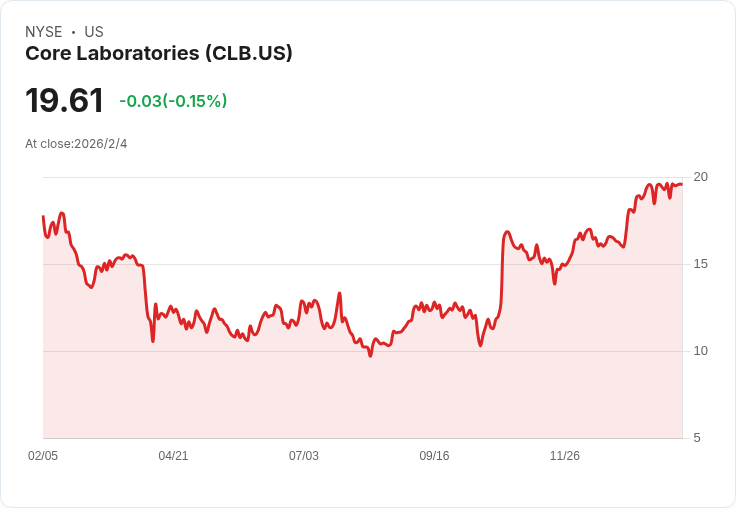This screenshot has width=736, height=508.
Task: Select the 10 price axis label
Action: tap(700, 351)
